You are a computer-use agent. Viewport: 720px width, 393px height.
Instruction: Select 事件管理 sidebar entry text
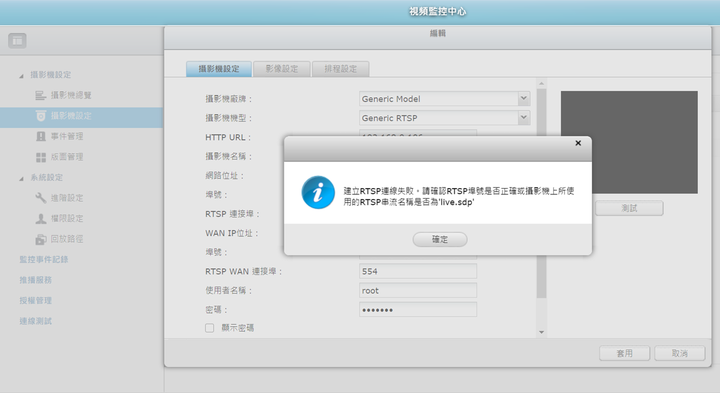67,136
